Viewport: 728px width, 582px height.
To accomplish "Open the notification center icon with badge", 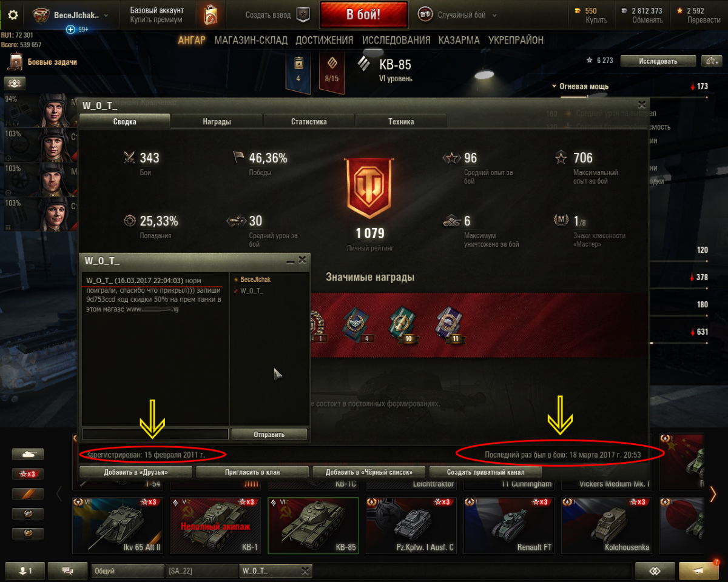I will [699, 570].
